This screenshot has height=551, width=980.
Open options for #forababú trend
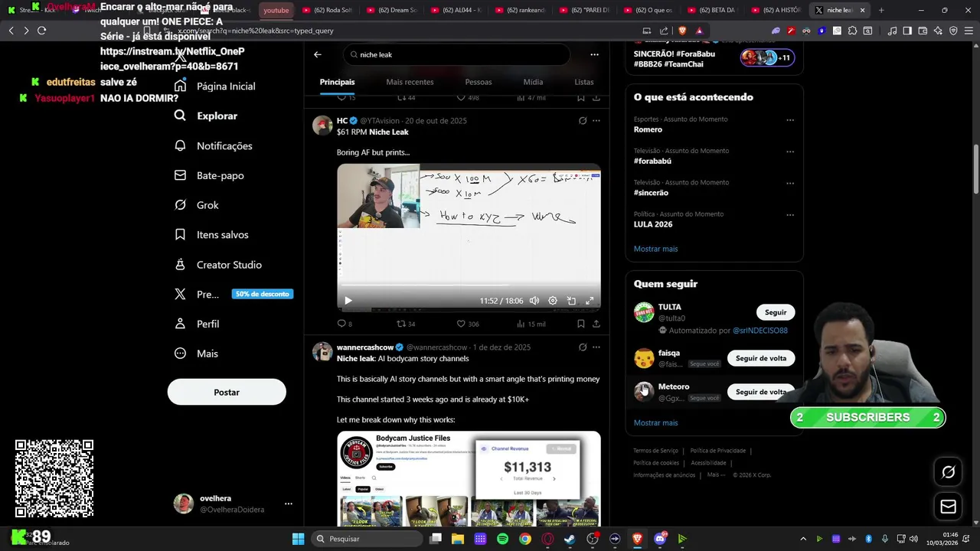tap(790, 152)
